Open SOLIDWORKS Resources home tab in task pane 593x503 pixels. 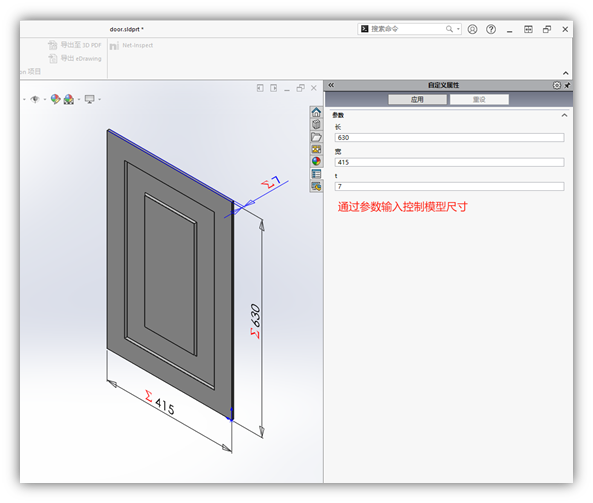click(316, 112)
